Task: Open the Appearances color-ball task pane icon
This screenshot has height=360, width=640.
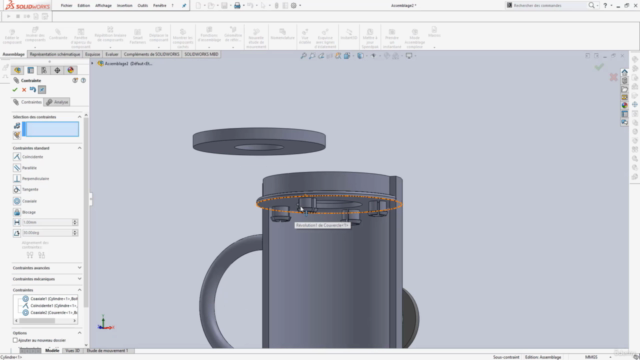Action: click(624, 105)
